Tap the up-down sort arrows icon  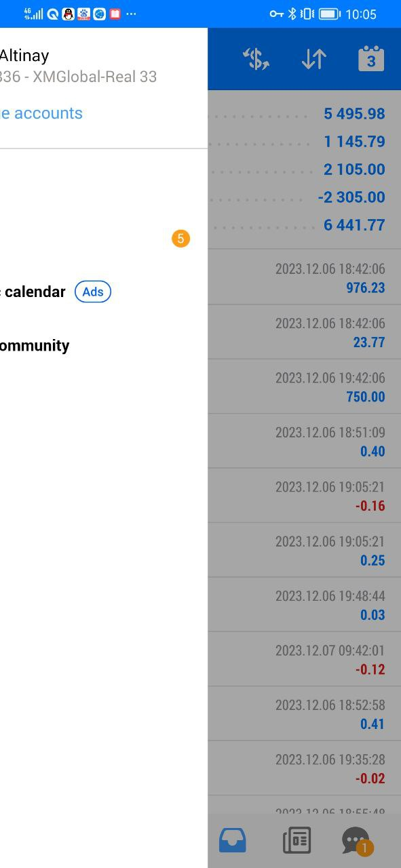click(x=313, y=59)
